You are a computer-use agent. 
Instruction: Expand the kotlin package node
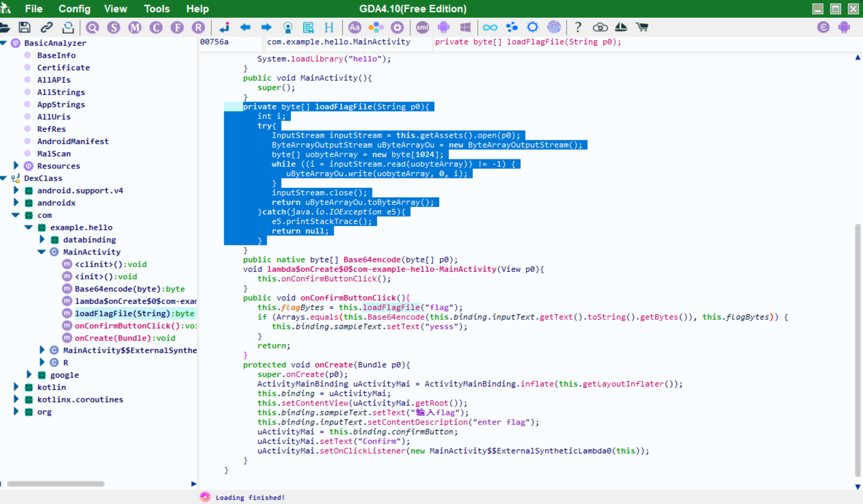(x=16, y=387)
